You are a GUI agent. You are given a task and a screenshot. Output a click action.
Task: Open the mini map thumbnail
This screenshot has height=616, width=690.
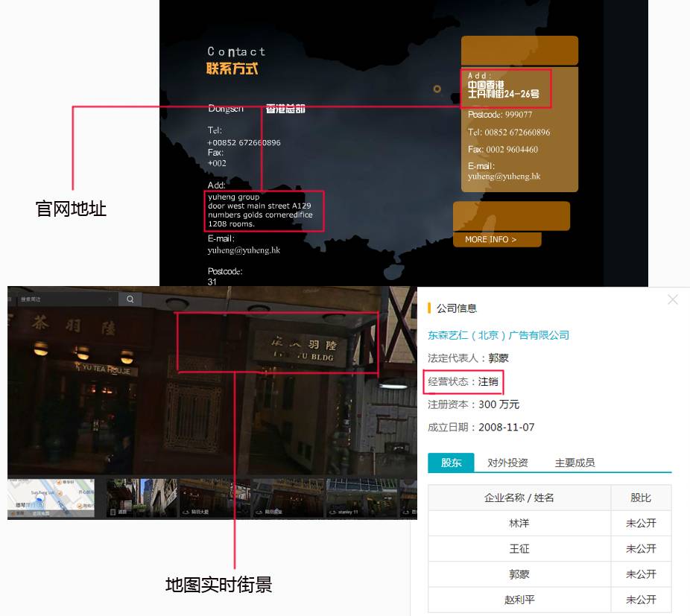pyautogui.click(x=51, y=498)
